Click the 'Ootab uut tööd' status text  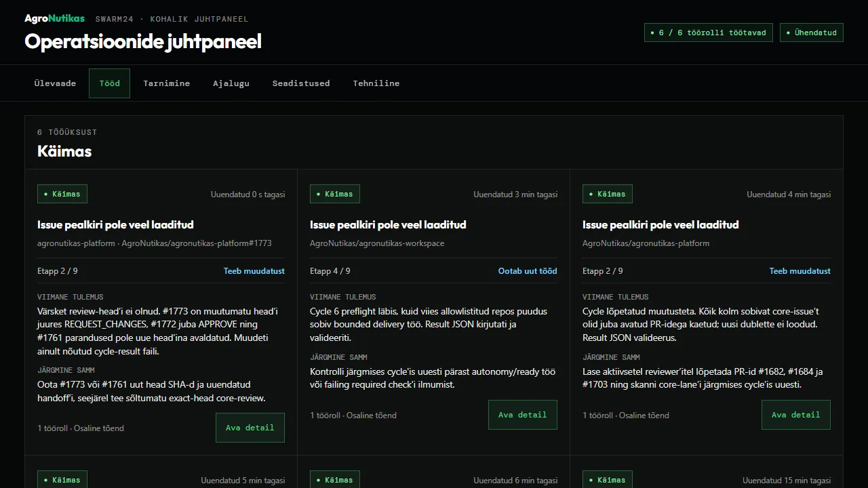(x=528, y=271)
